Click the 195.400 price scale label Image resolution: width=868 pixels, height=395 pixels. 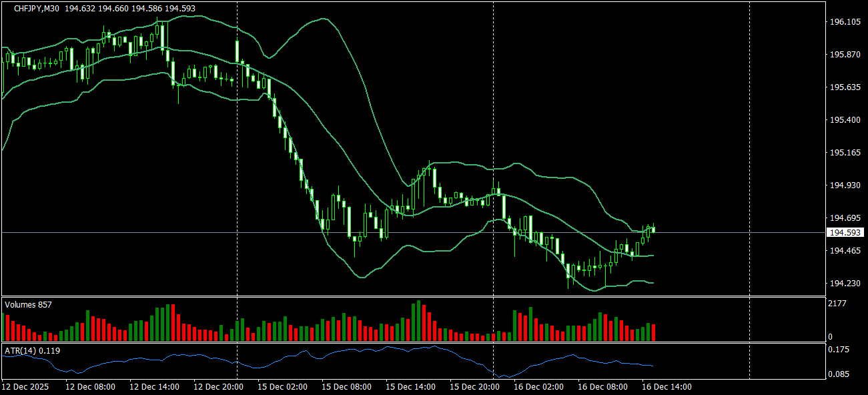[844, 120]
